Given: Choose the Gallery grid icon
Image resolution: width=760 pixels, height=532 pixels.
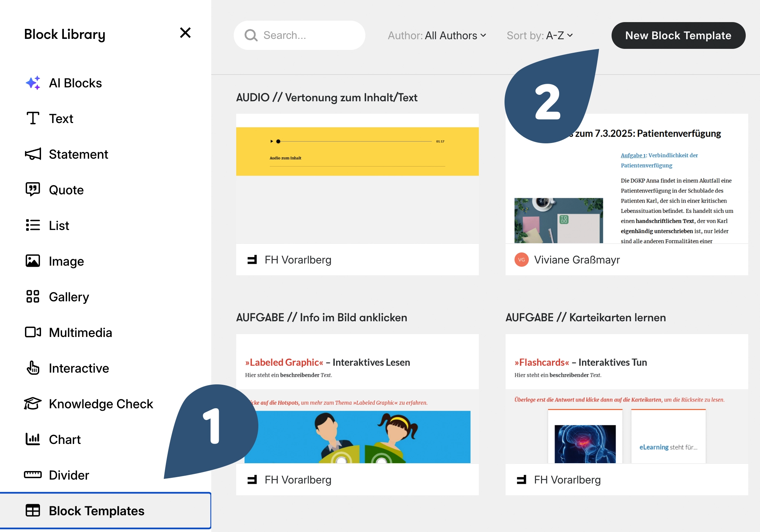Looking at the screenshot, I should point(33,296).
